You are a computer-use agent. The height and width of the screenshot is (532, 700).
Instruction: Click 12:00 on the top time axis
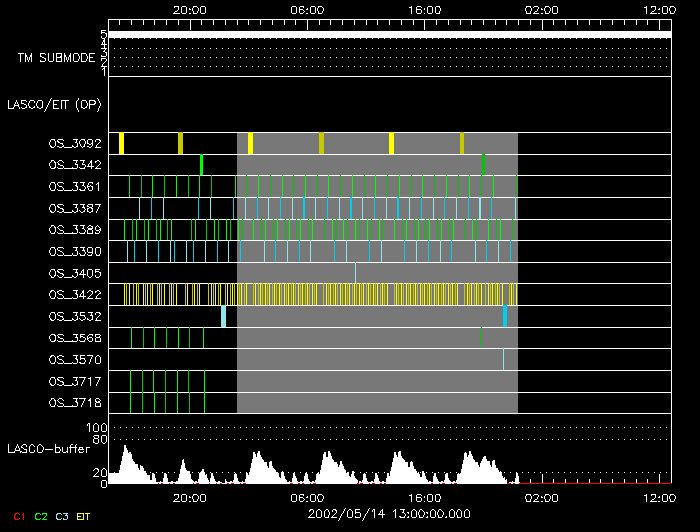[x=659, y=10]
